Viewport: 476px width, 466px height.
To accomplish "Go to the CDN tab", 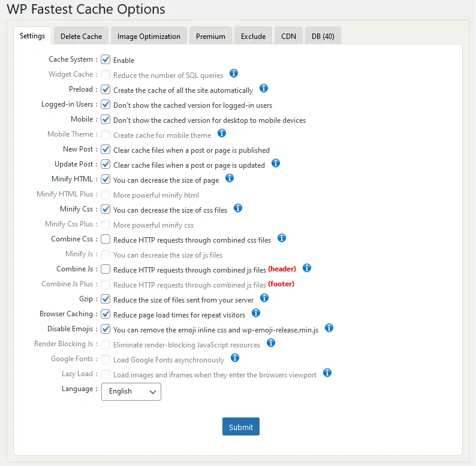I will (288, 36).
